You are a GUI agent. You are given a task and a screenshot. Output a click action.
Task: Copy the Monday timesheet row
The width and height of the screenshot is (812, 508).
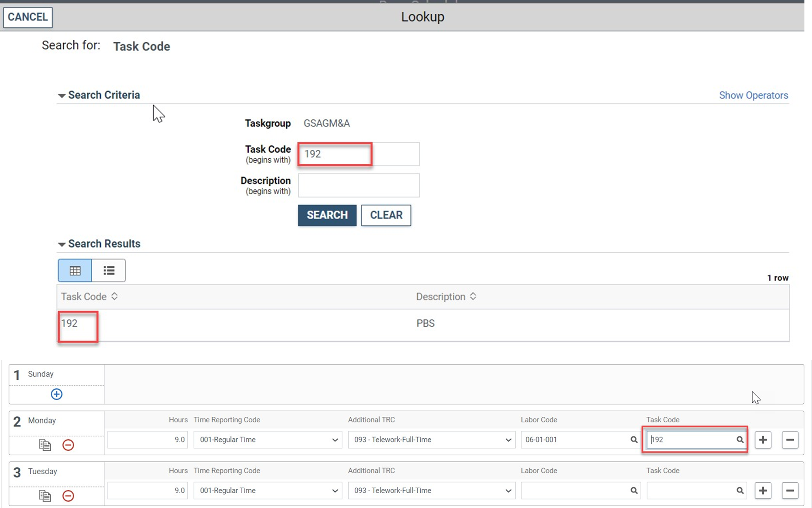point(44,445)
